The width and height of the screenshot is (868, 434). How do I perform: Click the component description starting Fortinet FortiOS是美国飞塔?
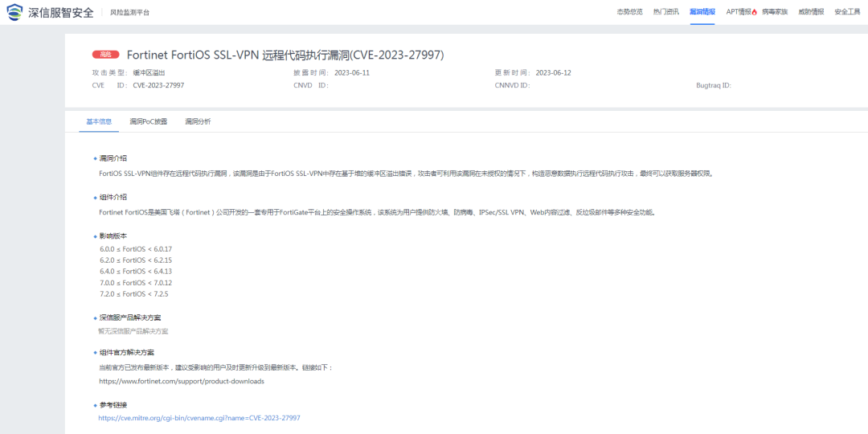[x=378, y=212]
